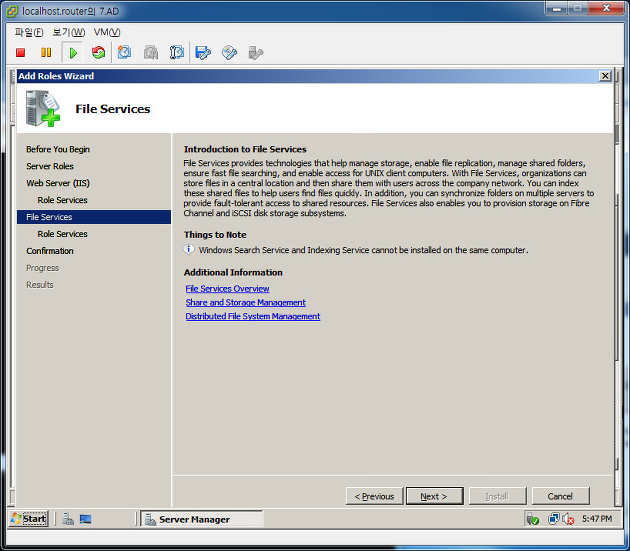Click the greyed revert snapshot icon

click(151, 52)
